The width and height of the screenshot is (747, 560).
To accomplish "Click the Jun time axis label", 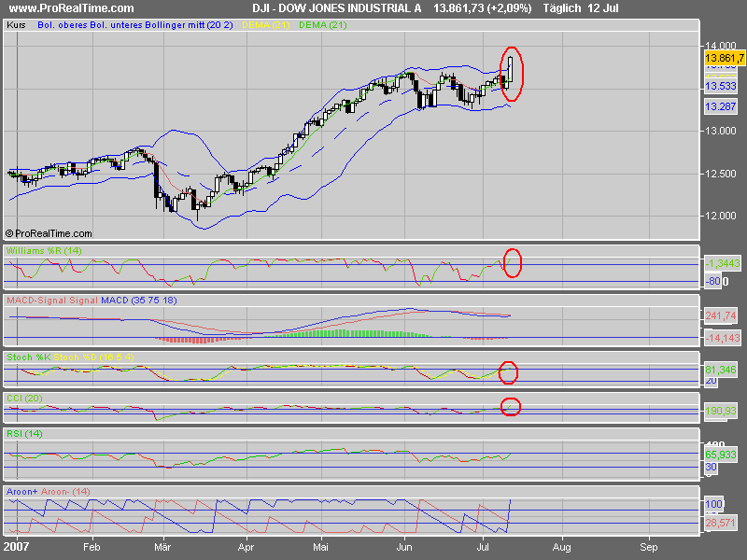I will click(404, 547).
